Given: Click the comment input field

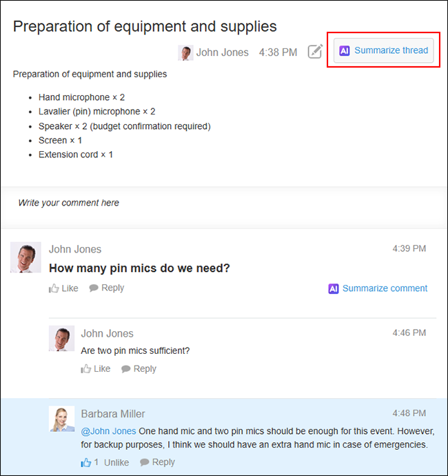Looking at the screenshot, I should pos(223,203).
